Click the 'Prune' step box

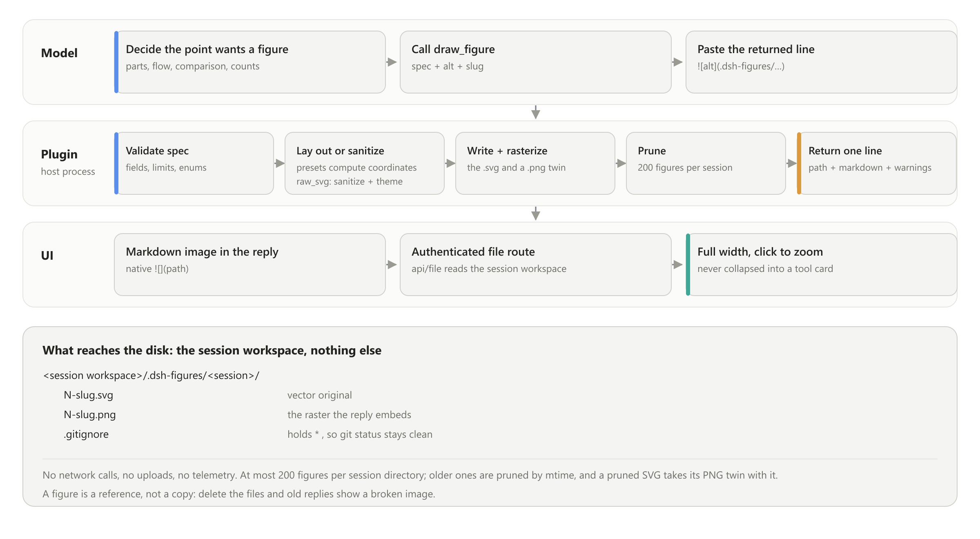coord(706,163)
